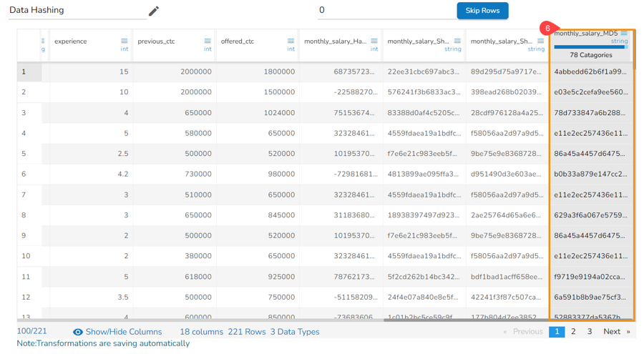Open the monthly_salary_Ha column menu icon
The height and width of the screenshot is (354, 644).
tap(374, 41)
